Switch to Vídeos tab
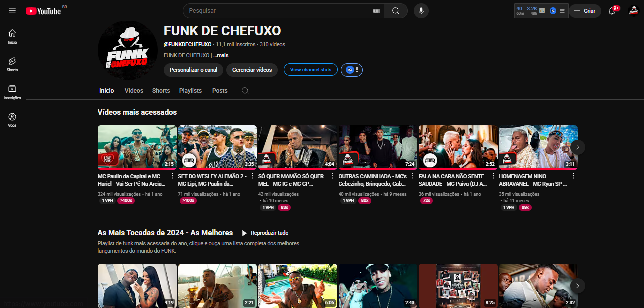The image size is (644, 308). [134, 91]
